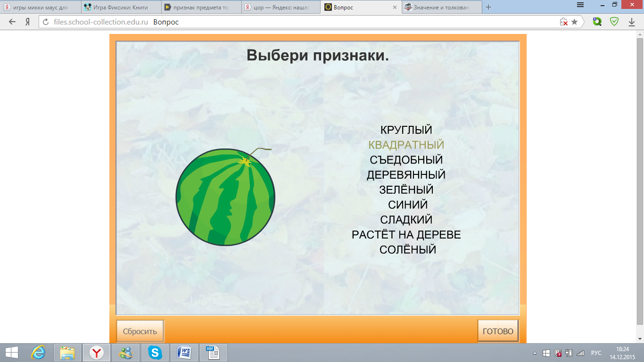Click the Сбросить reset button
644x362 pixels.
pos(140,331)
